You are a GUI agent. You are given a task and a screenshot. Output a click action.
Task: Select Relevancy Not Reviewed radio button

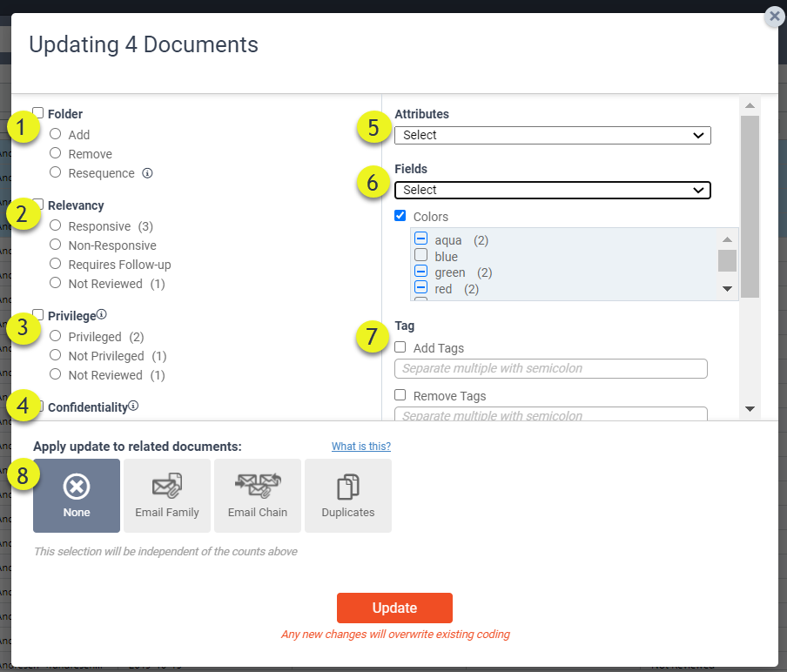55,283
